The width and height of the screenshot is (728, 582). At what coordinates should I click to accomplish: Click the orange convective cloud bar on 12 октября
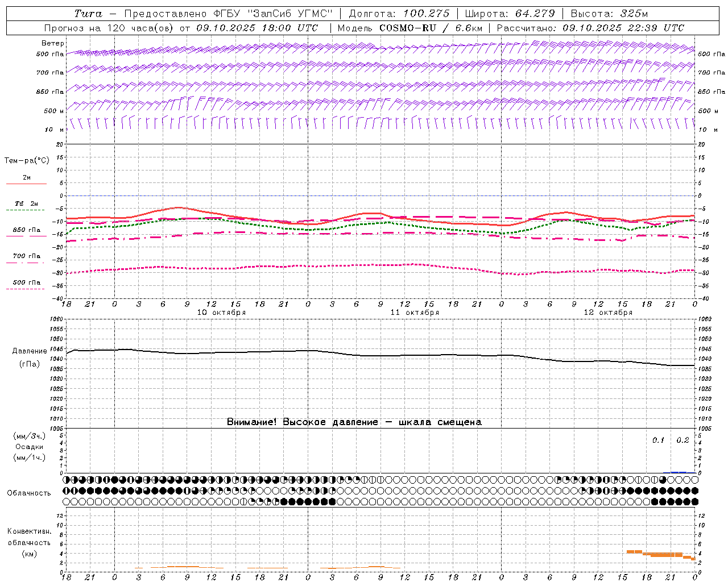click(662, 554)
